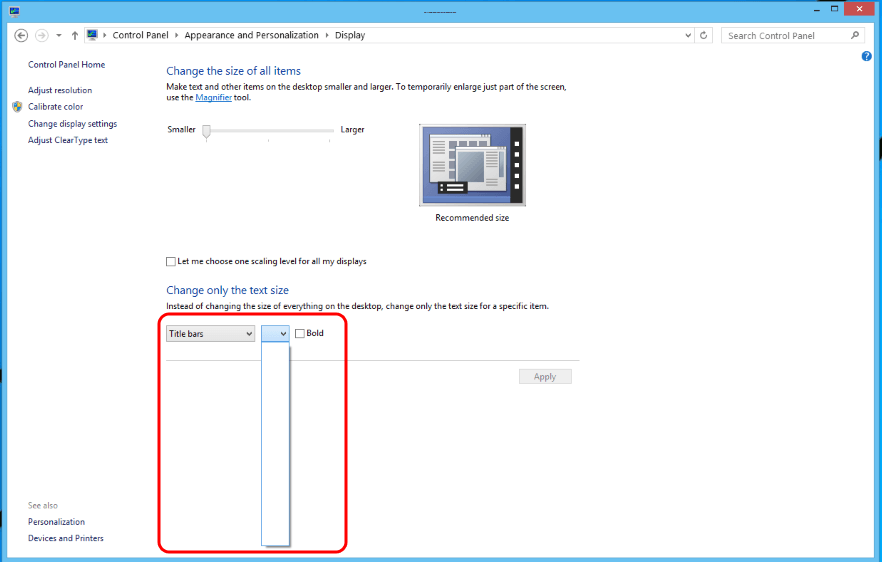Open Adjust resolution in sidebar
The width and height of the screenshot is (882, 562).
[x=60, y=90]
